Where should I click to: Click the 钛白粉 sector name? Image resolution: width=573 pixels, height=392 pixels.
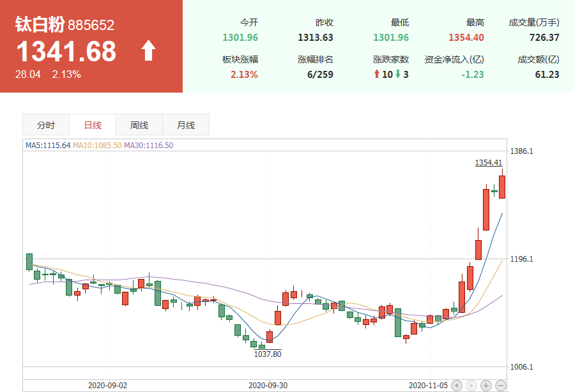tap(40, 24)
